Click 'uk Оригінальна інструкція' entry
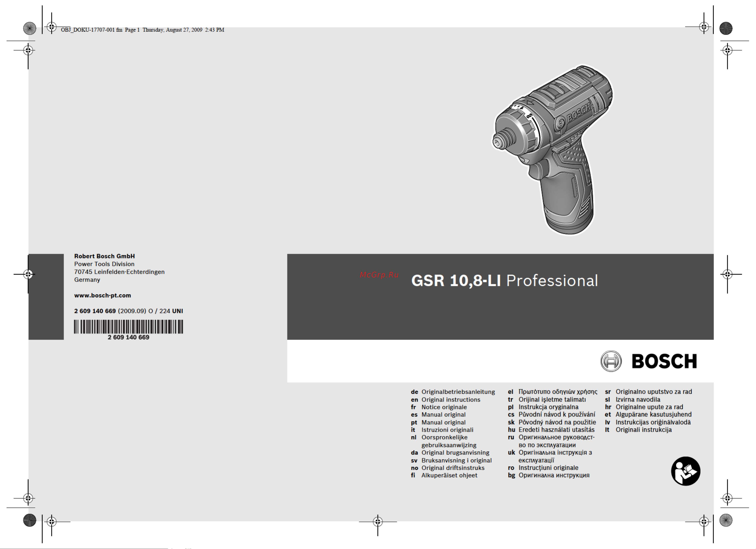This screenshot has width=756, height=549. click(x=550, y=456)
